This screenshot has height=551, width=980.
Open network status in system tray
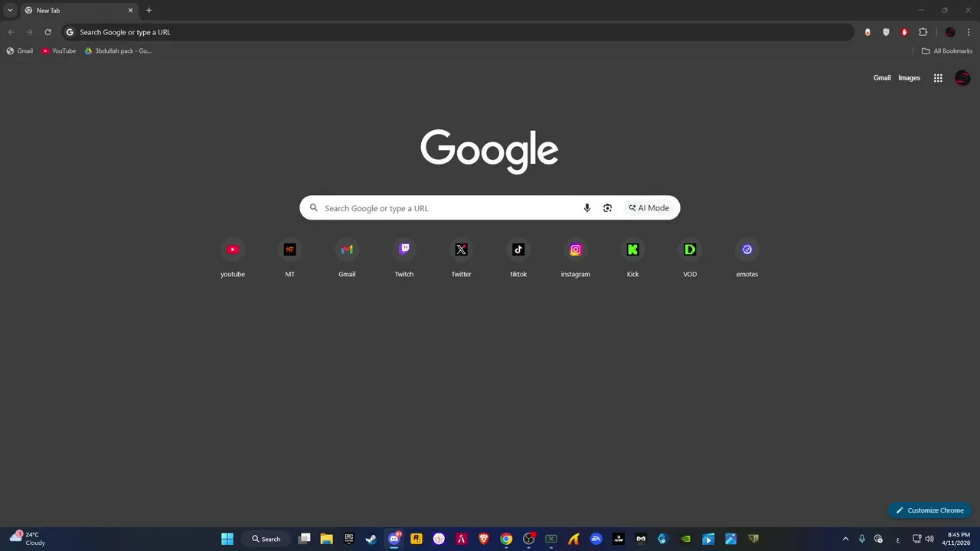pos(917,539)
